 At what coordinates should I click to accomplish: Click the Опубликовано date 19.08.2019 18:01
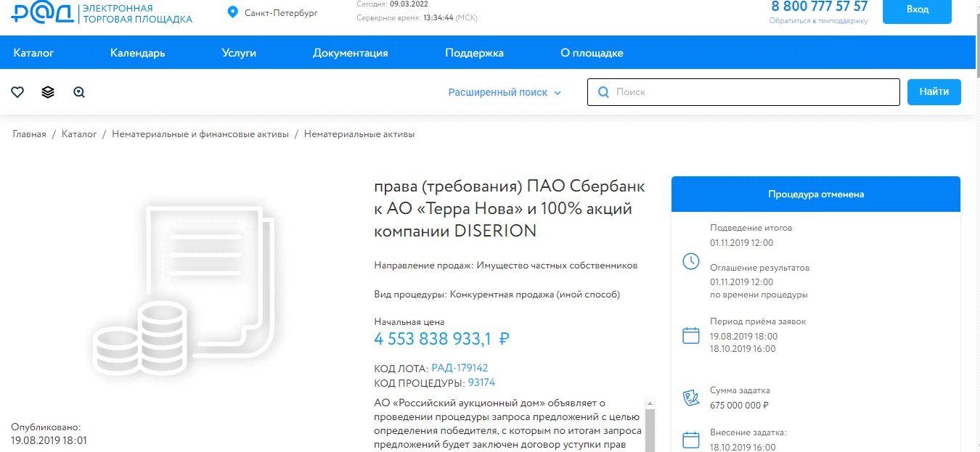click(49, 440)
